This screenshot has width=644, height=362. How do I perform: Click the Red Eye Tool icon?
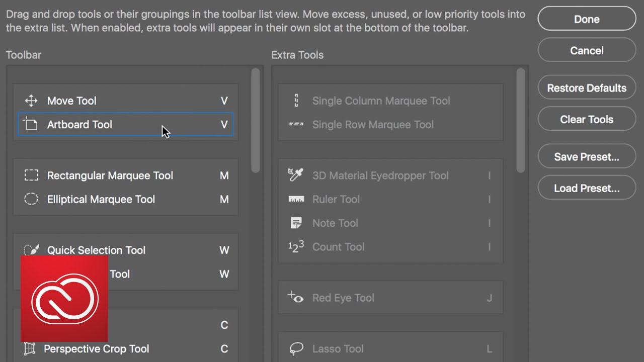point(295,297)
